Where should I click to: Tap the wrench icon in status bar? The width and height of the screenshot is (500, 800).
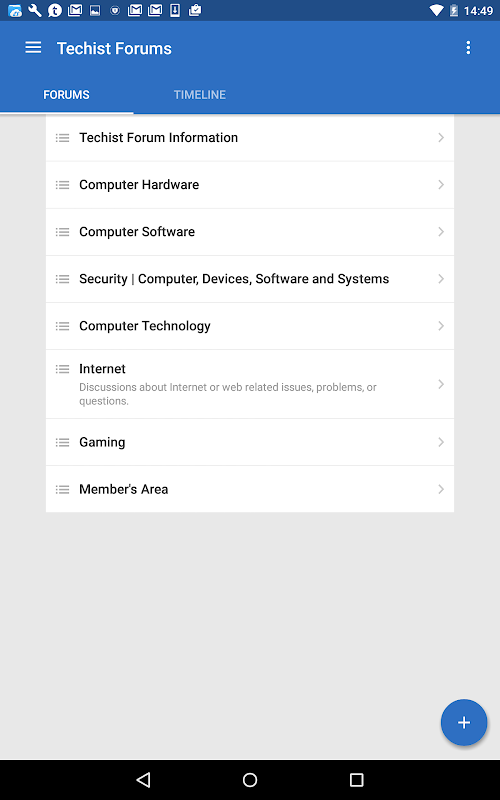(35, 10)
